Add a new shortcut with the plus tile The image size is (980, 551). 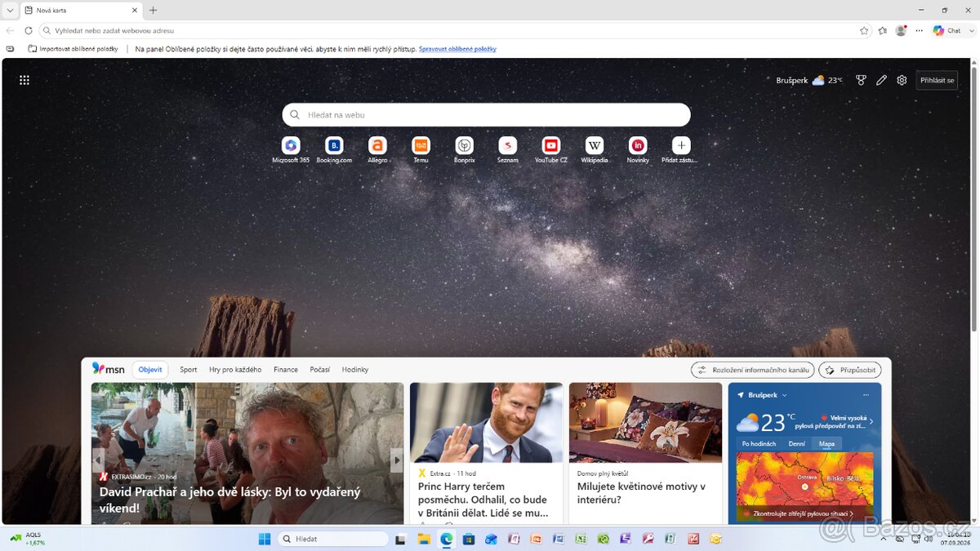(x=681, y=149)
